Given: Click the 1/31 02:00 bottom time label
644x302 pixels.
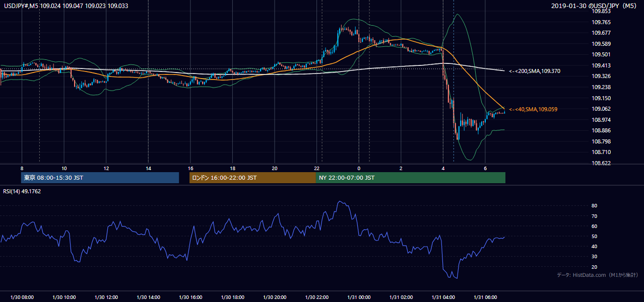Looking at the screenshot, I should coord(401,297).
